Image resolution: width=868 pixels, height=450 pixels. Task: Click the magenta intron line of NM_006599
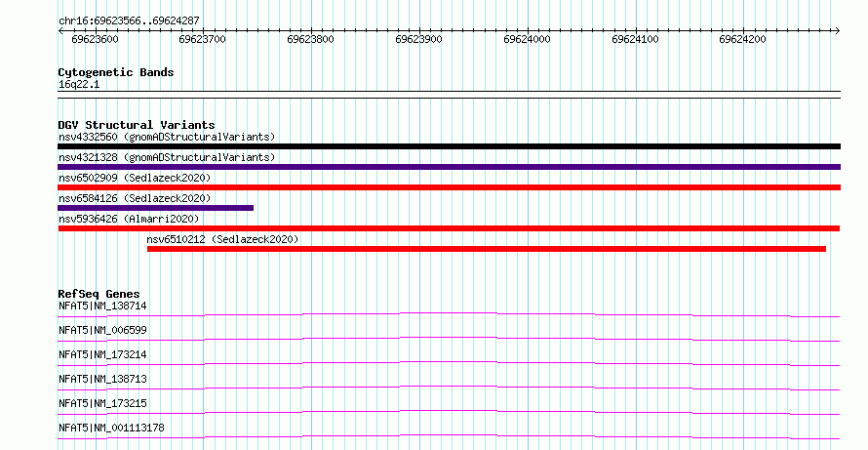[449, 339]
